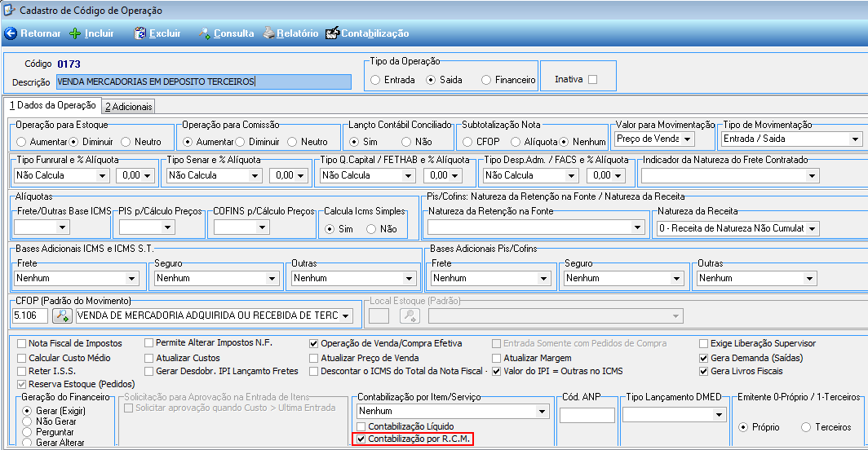
Task: Open Tipo Lançamento DMED dropdown
Action: (x=719, y=414)
